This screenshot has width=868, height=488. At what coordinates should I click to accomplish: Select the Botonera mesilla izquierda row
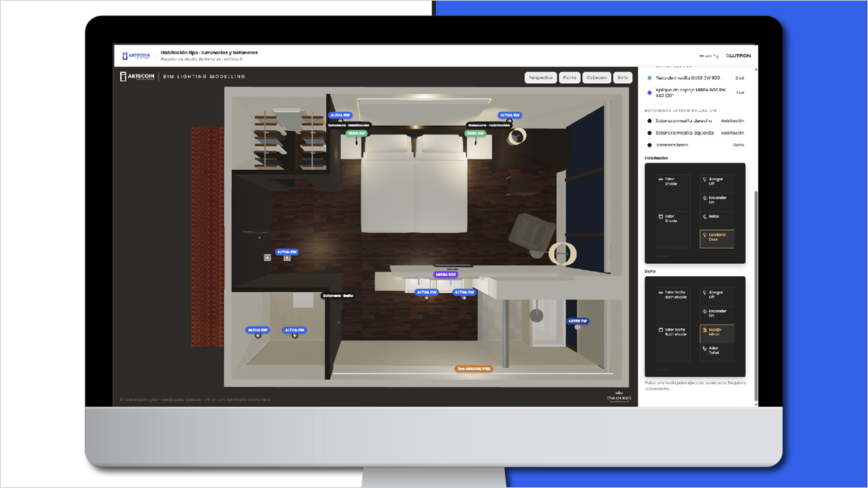695,133
